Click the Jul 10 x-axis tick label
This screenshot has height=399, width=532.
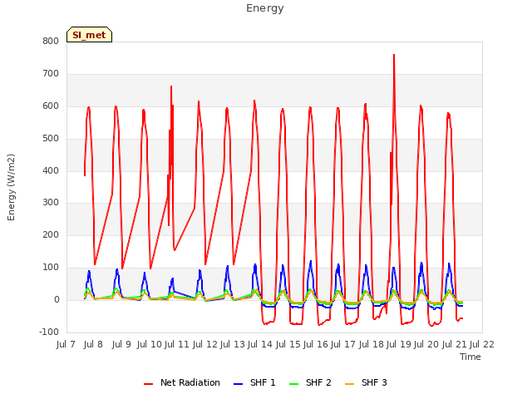[149, 345]
